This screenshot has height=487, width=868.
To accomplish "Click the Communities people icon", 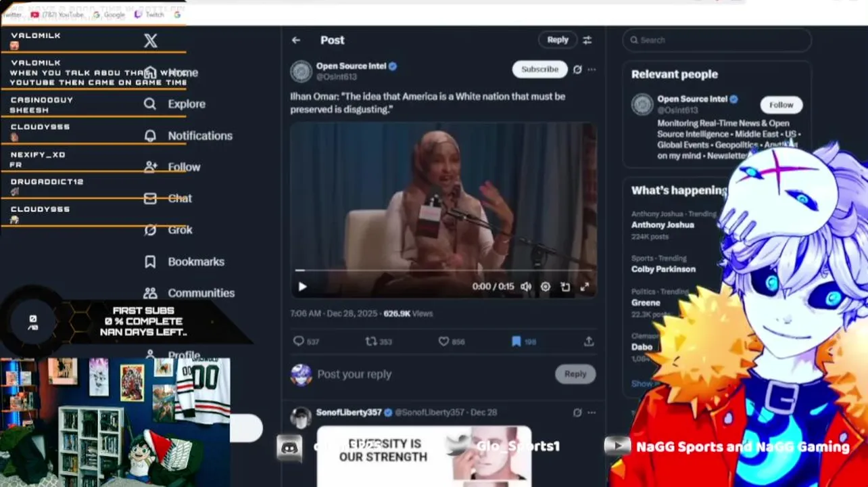I will point(150,293).
